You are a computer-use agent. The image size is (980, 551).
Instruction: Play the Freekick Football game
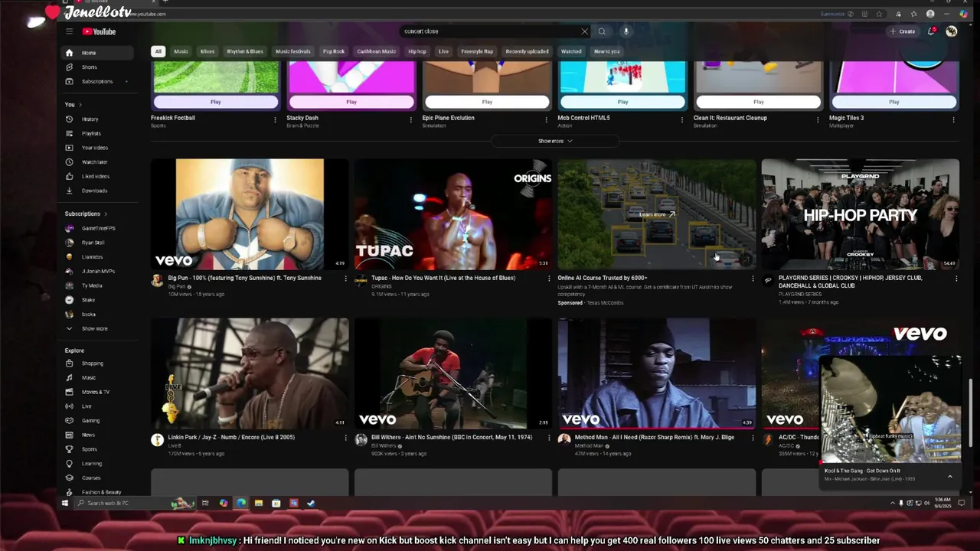point(216,102)
